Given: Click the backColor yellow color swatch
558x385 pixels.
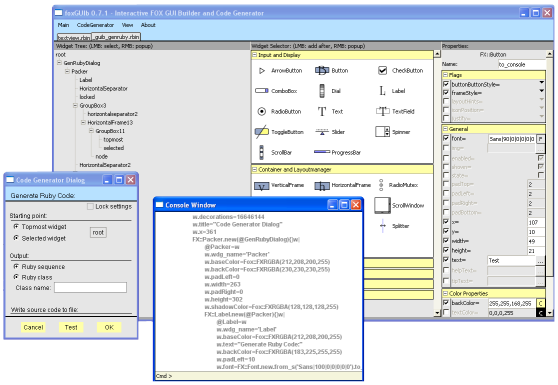Looking at the screenshot, I should (541, 303).
